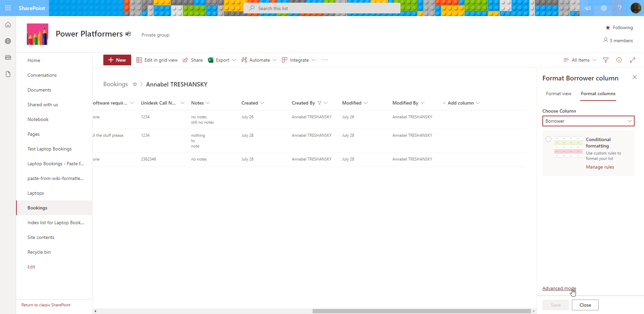
Task: Open Laptops list in navigation
Action: pos(36,193)
